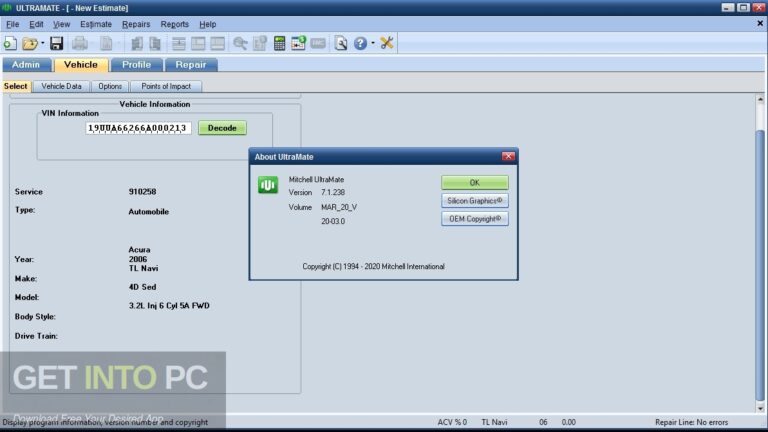This screenshot has height=432, width=768.
Task: Click Repair Line: No errors status
Action: (x=692, y=422)
